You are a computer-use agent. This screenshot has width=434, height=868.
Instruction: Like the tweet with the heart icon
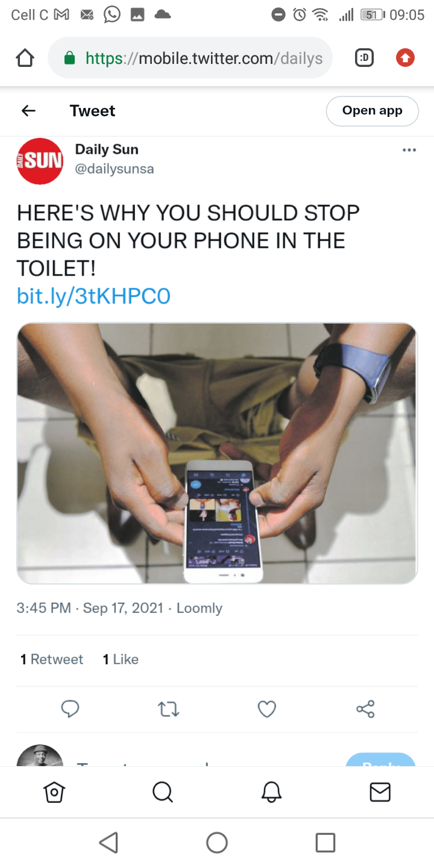[x=267, y=709]
